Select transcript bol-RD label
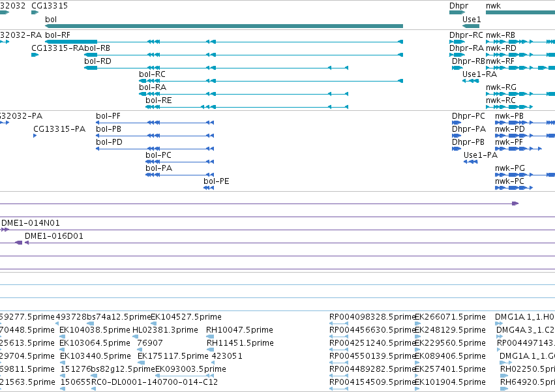This screenshot has width=555, height=392. click(98, 61)
